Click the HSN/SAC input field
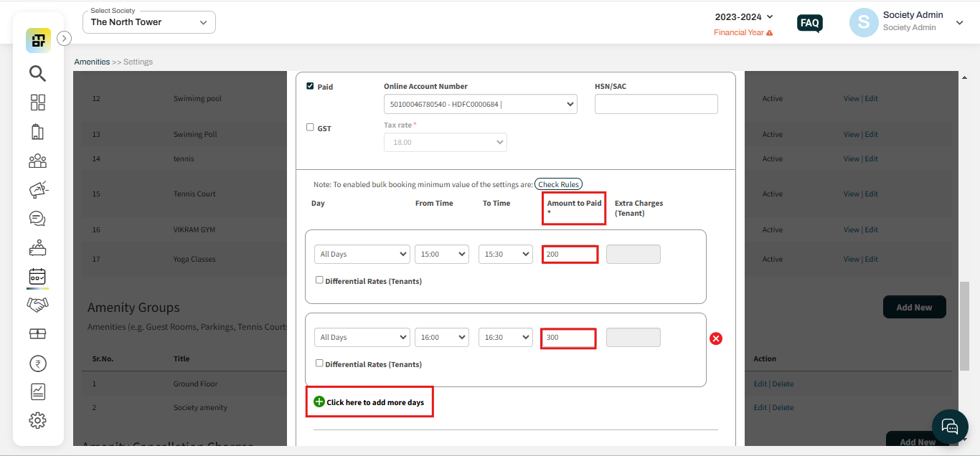The height and width of the screenshot is (456, 980). click(656, 104)
